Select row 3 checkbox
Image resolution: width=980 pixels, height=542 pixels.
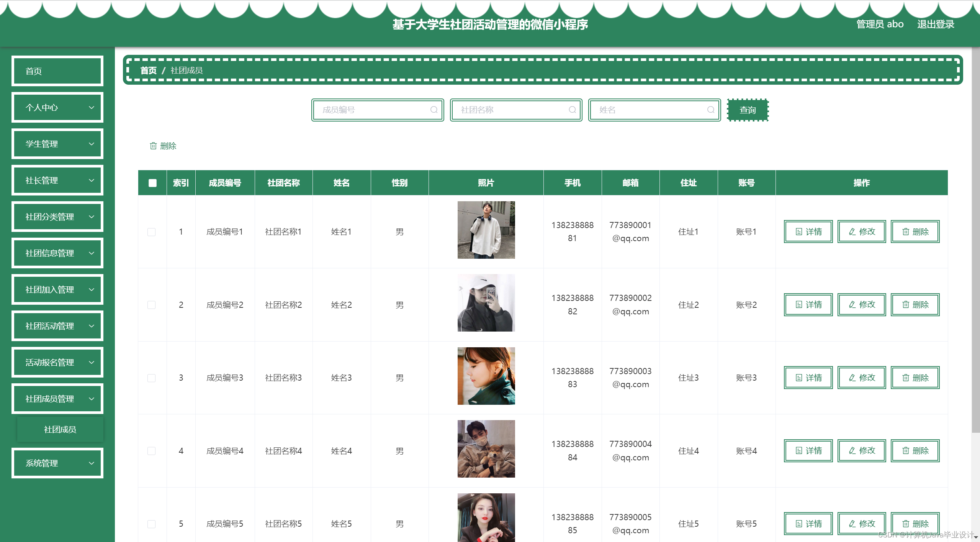152,378
